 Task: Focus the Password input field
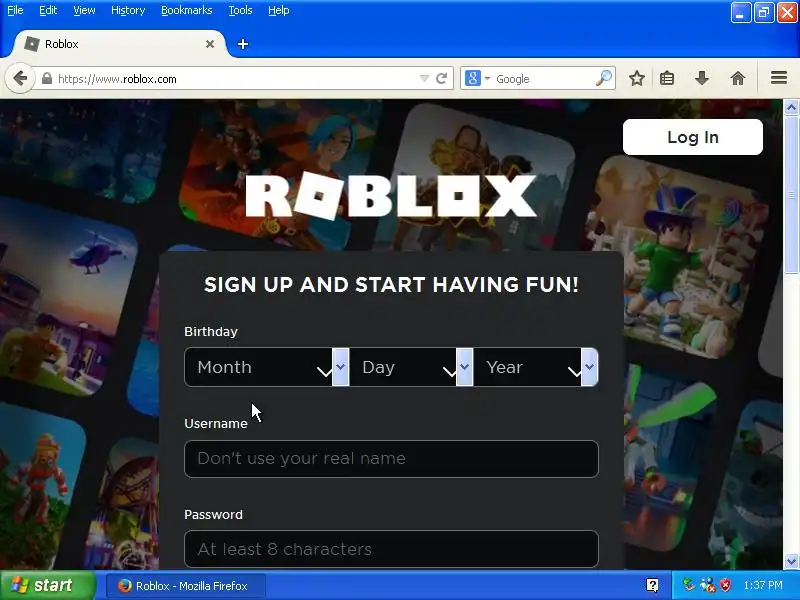pyautogui.click(x=391, y=549)
